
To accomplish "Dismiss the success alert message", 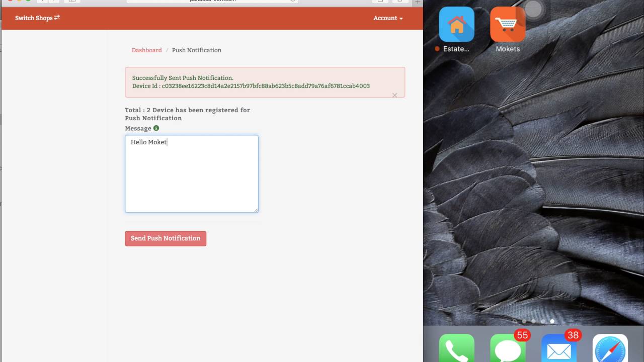I will pyautogui.click(x=394, y=95).
